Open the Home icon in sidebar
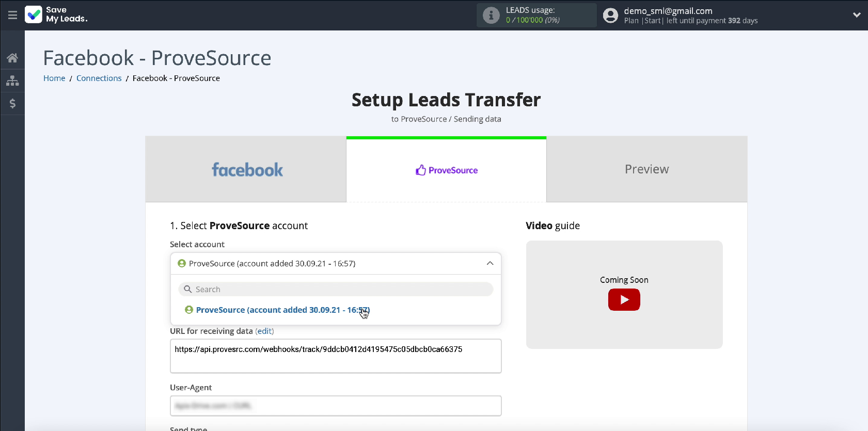 coord(12,58)
